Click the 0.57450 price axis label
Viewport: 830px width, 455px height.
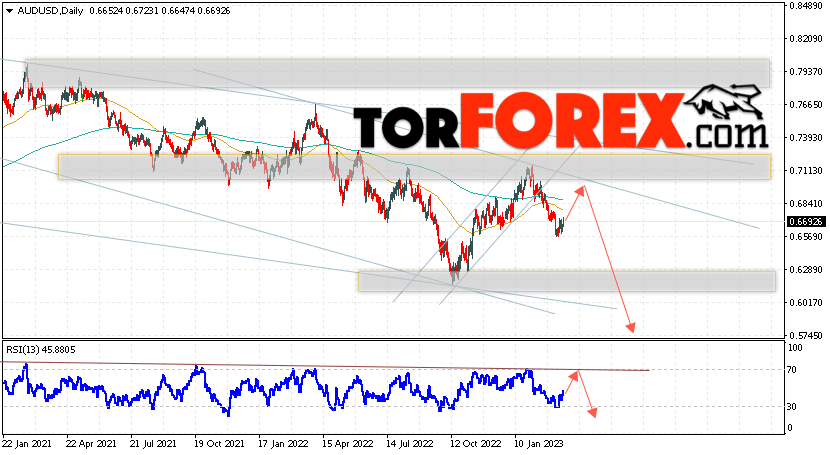[806, 335]
